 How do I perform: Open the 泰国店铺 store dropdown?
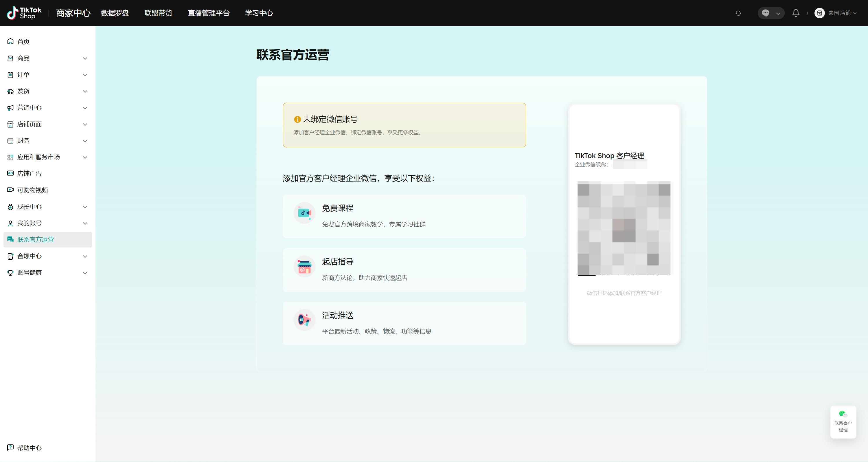(836, 13)
